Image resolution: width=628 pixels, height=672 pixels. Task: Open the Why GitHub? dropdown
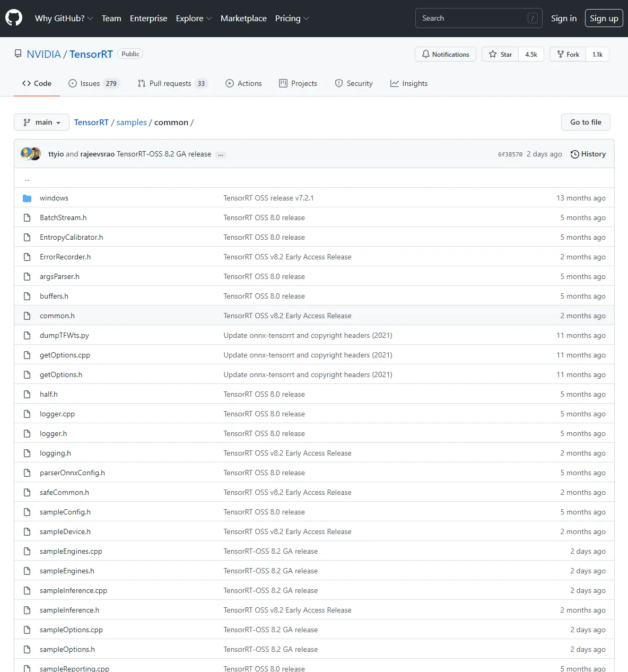coord(64,18)
